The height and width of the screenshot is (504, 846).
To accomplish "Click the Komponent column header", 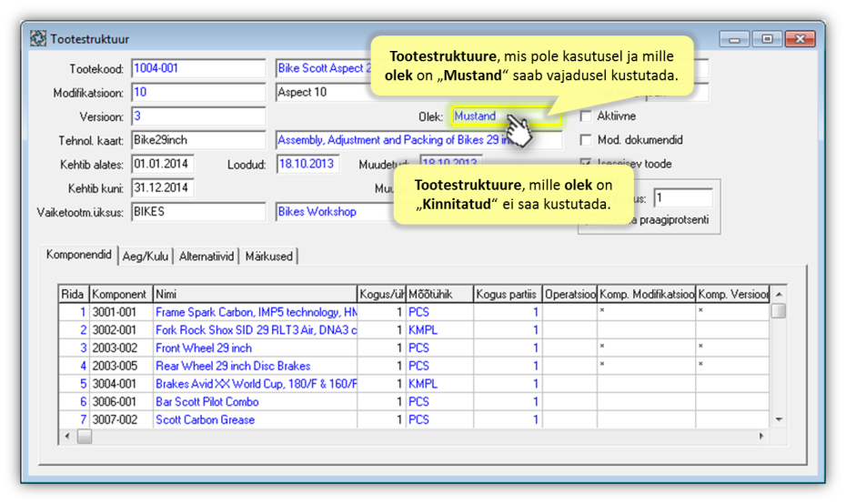I will coord(121,294).
